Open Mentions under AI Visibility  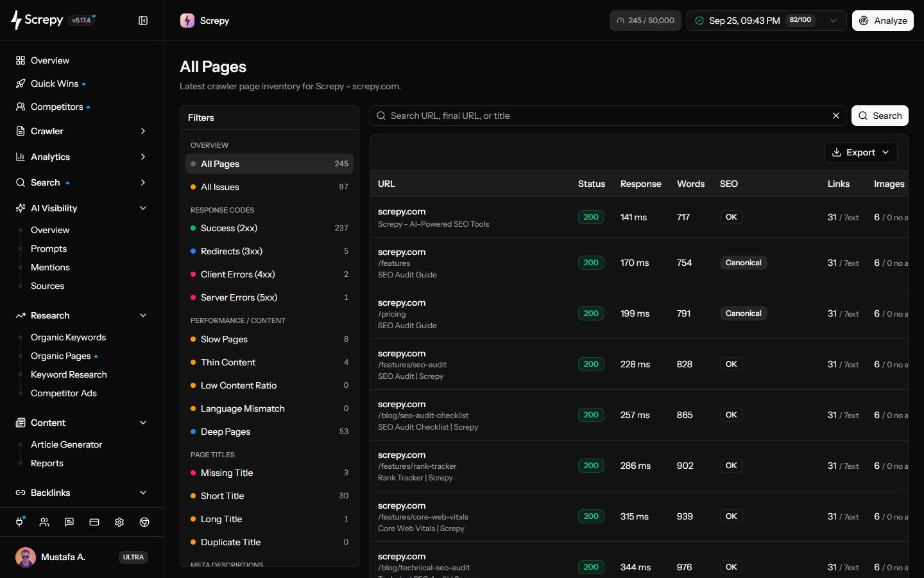click(50, 267)
